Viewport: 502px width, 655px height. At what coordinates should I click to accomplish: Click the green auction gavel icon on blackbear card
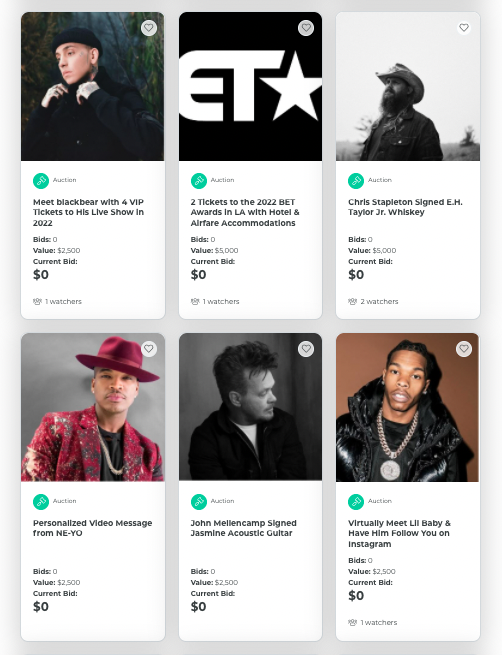(41, 181)
